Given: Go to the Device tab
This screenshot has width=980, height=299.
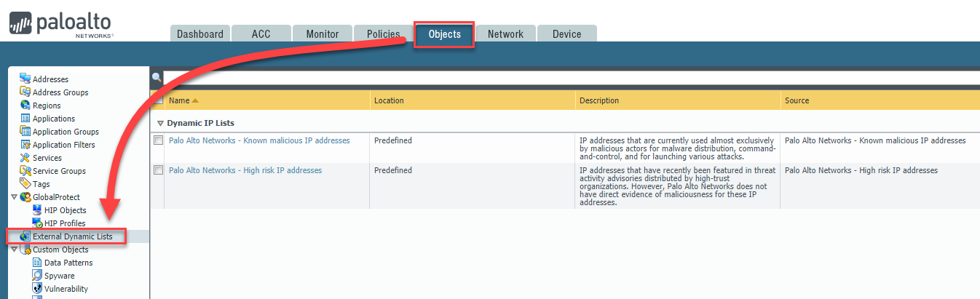Looking at the screenshot, I should coord(566,34).
